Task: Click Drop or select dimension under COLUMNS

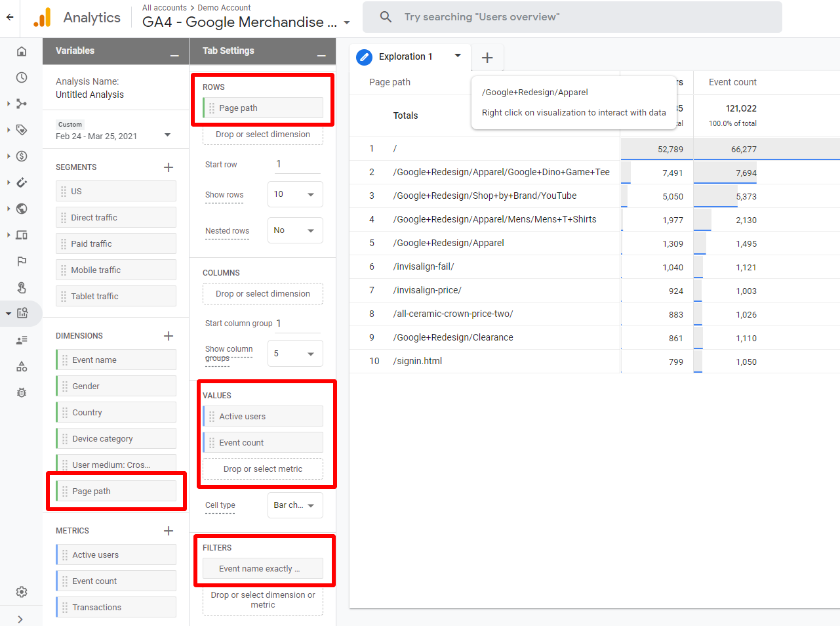Action: 263,293
